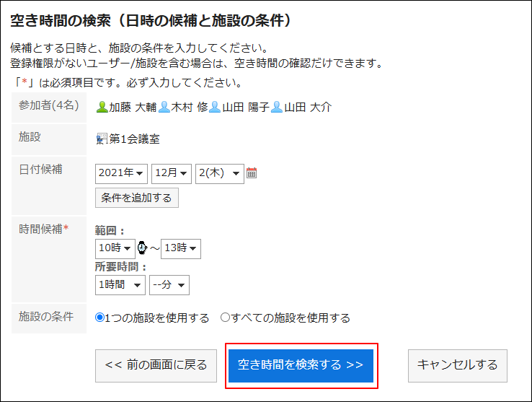
Task: Click the clock icon between time selectors
Action: pyautogui.click(x=142, y=248)
